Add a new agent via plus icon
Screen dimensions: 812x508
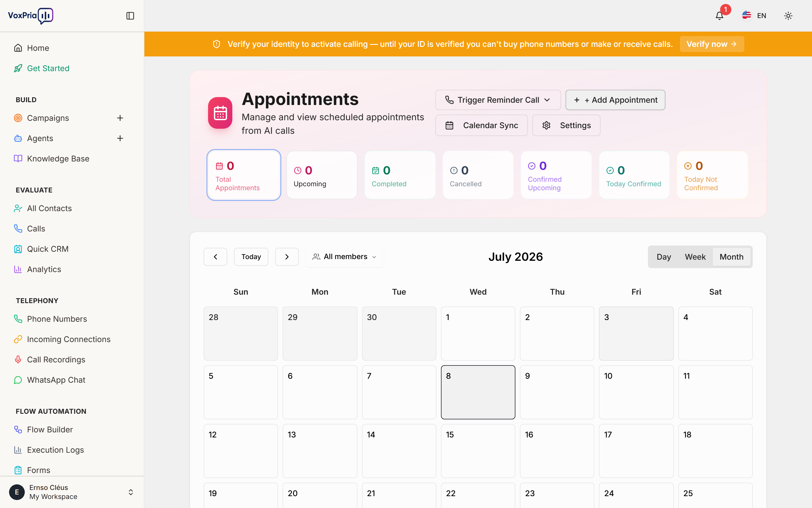pyautogui.click(x=120, y=138)
